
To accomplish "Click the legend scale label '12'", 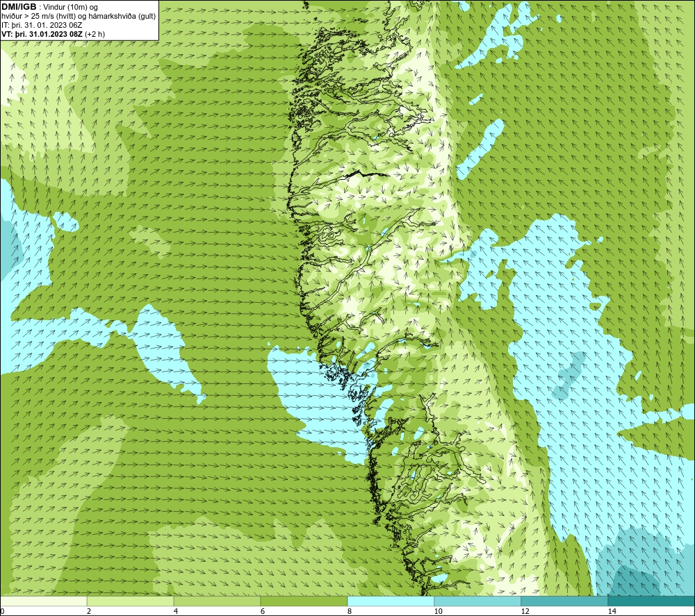I will click(x=525, y=611).
